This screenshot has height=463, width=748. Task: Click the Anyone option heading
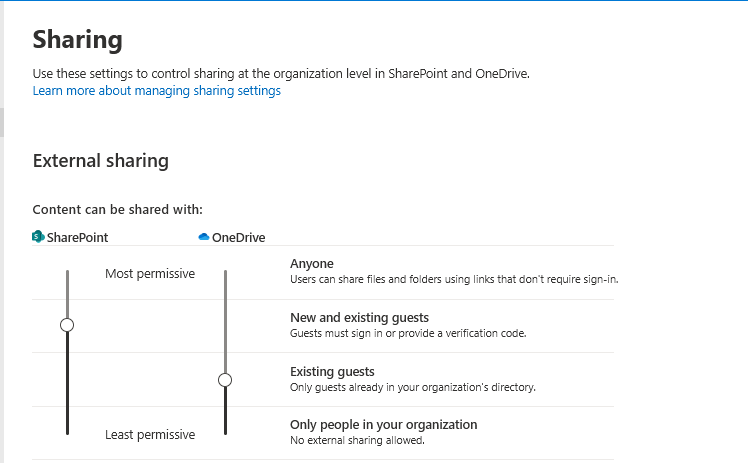(312, 264)
